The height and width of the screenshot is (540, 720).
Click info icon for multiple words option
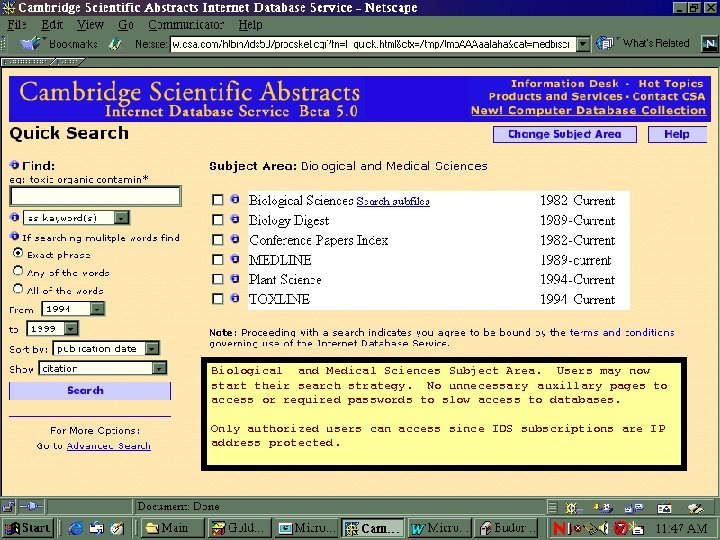coord(14,236)
